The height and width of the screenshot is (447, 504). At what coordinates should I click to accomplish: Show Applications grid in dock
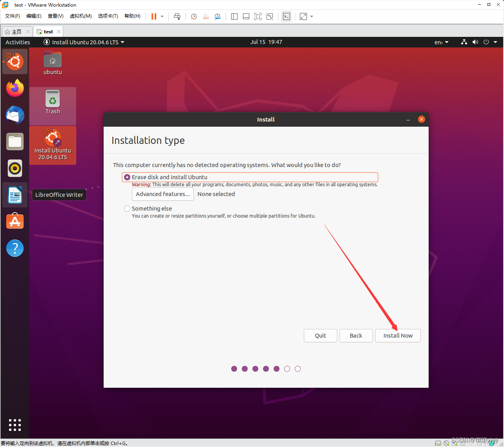15,425
